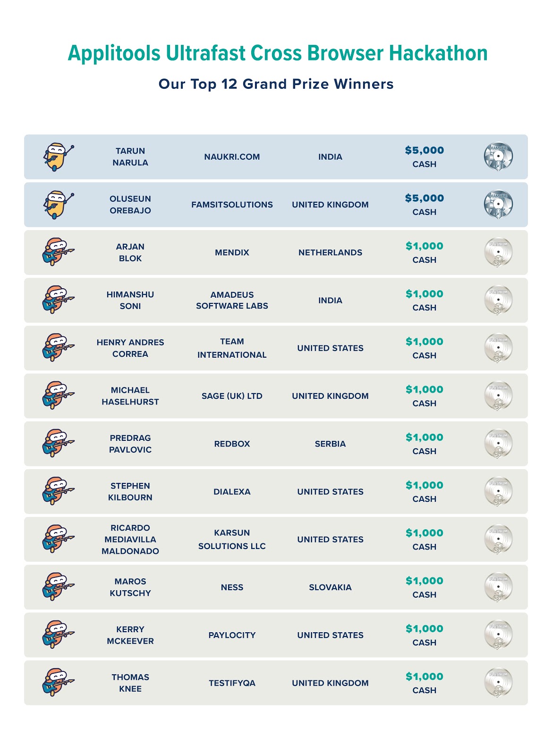Click the company name Amadeus Software Labs
552x756 pixels.
click(x=232, y=301)
